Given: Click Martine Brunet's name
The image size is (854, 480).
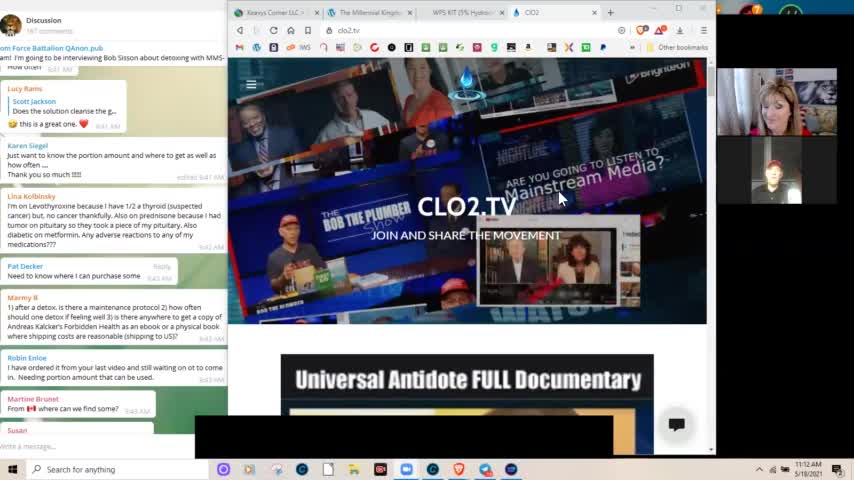Looking at the screenshot, I should click(33, 399).
